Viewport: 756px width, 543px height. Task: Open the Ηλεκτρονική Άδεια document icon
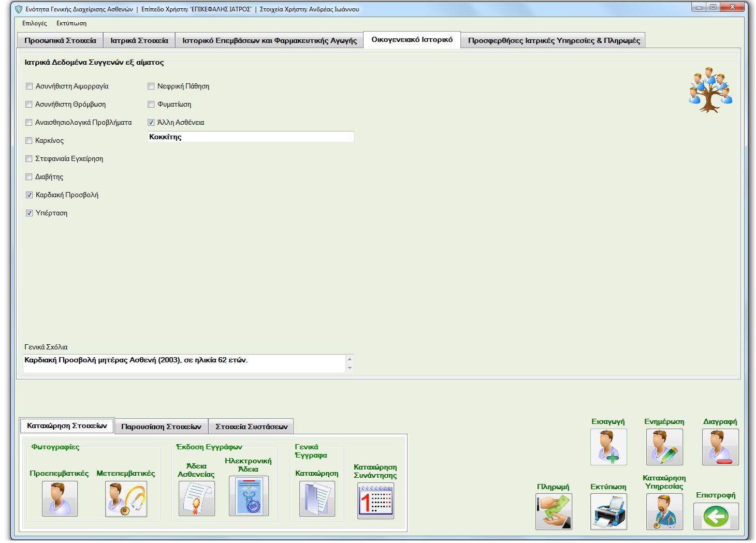(x=249, y=497)
